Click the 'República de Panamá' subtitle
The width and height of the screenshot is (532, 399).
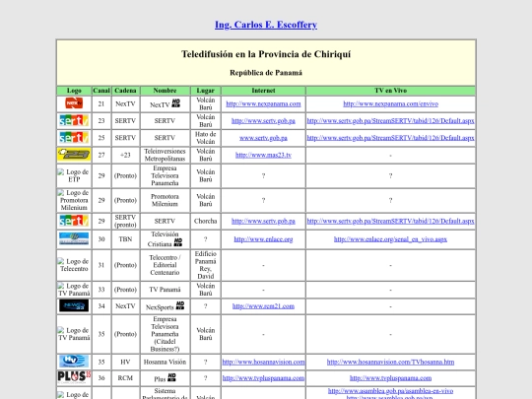pyautogui.click(x=266, y=73)
